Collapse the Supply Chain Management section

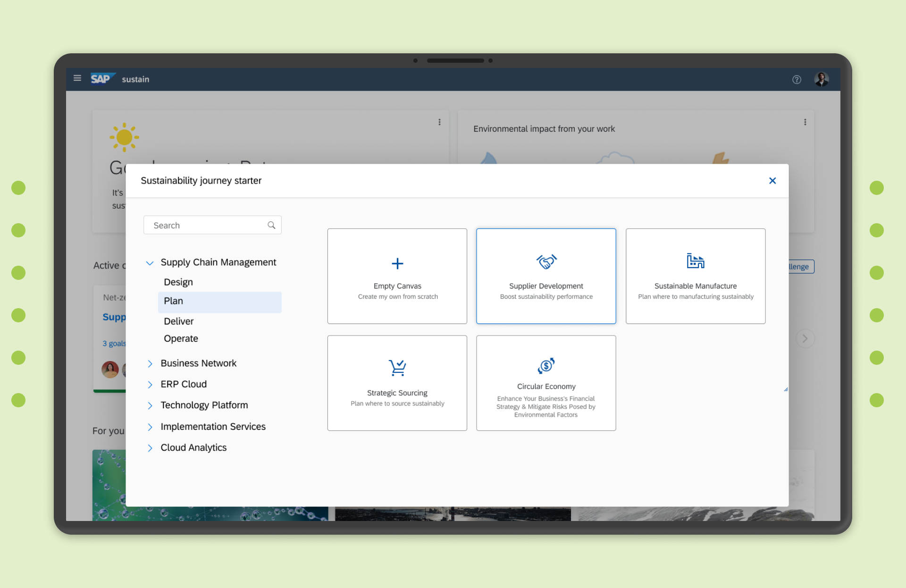(150, 263)
